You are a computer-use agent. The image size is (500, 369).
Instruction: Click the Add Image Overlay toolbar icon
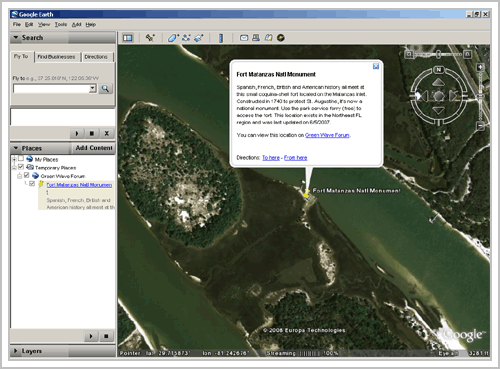pos(199,38)
